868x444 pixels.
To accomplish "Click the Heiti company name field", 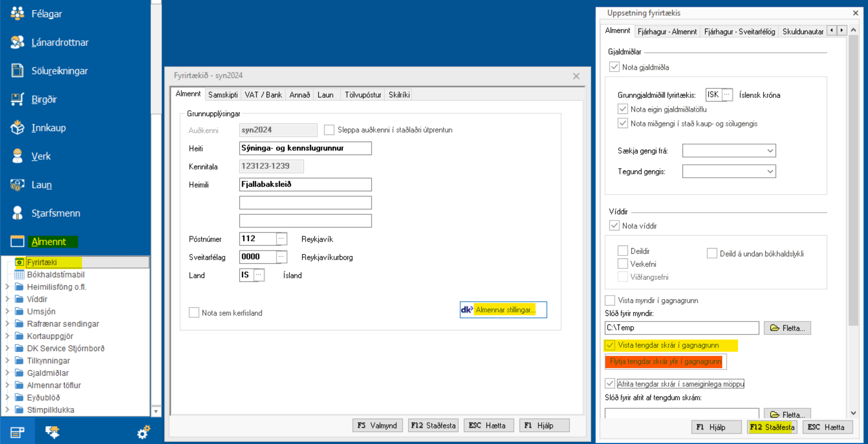I will click(305, 148).
